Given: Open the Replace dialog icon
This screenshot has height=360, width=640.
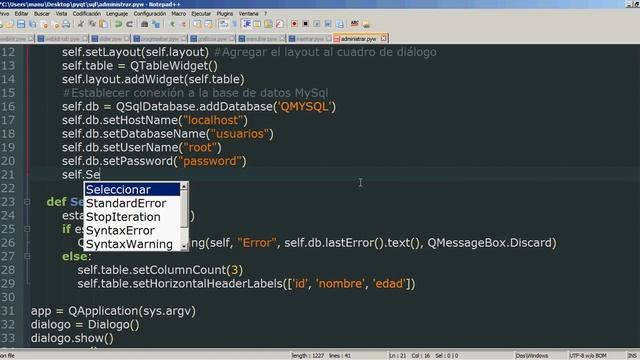Looking at the screenshot, I should (x=156, y=24).
